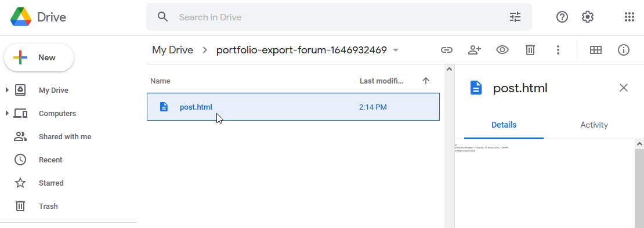644x228 pixels.
Task: Click the search magnifier icon
Action: [x=163, y=17]
